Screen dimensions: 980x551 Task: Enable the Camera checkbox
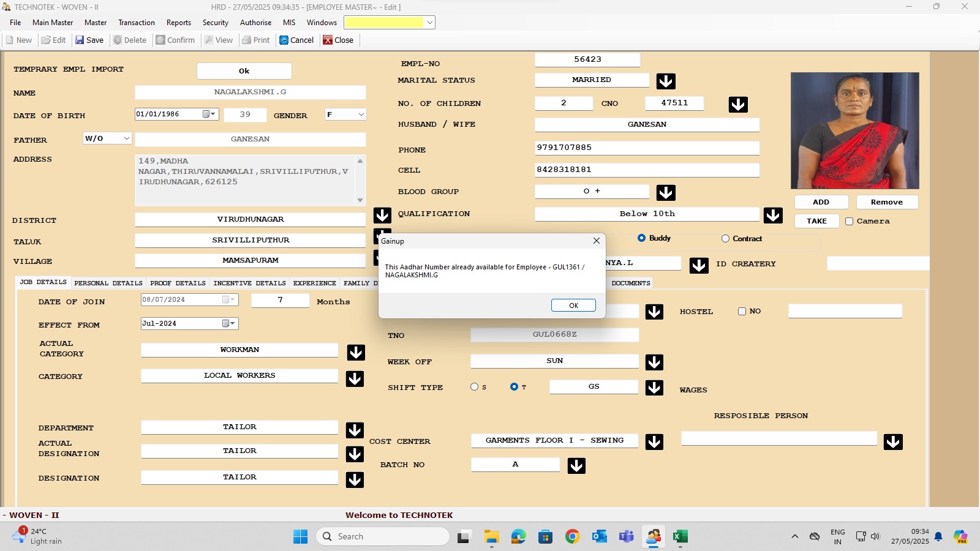click(x=849, y=222)
